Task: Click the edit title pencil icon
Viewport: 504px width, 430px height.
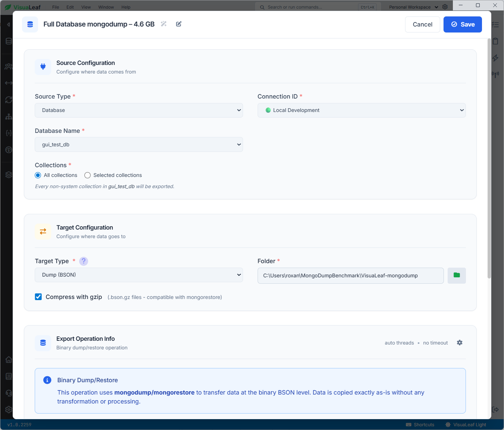Action: 179,24
